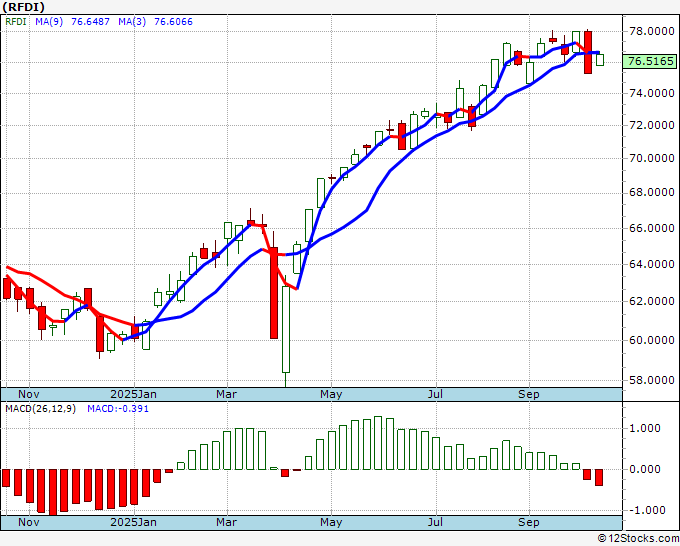The height and width of the screenshot is (546, 680).
Task: Click the 78.0000 price axis label
Action: pyautogui.click(x=652, y=31)
